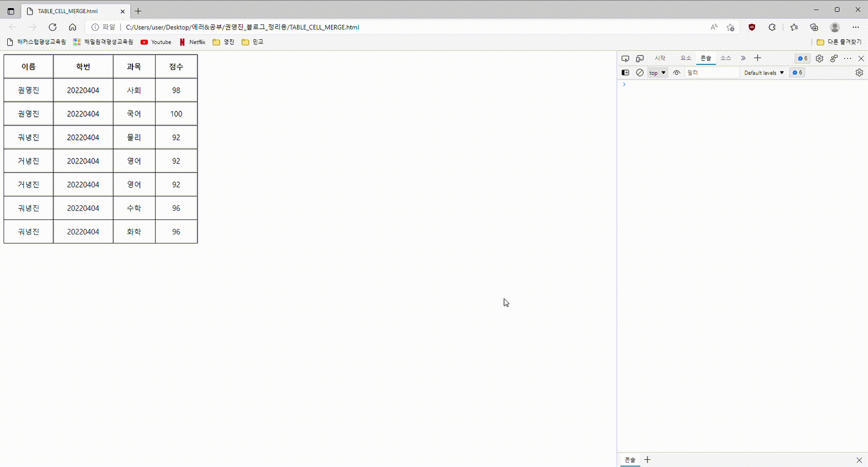The width and height of the screenshot is (868, 467).
Task: Open the user profile avatar
Action: pos(835,27)
